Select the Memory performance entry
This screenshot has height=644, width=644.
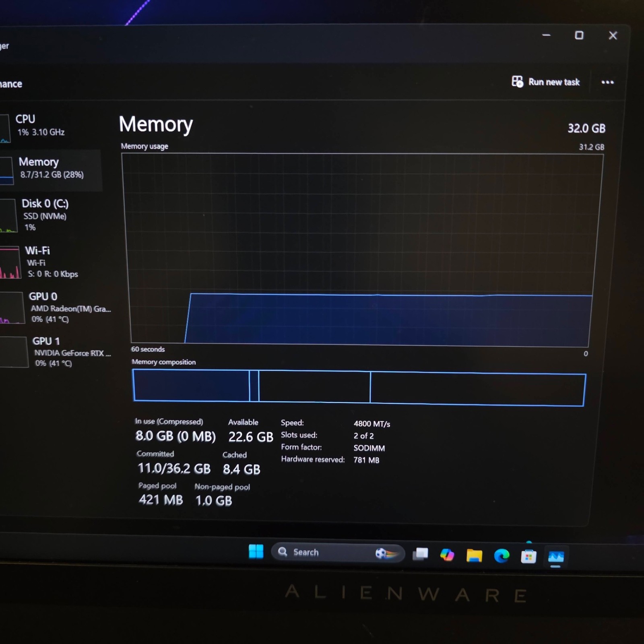[50, 170]
